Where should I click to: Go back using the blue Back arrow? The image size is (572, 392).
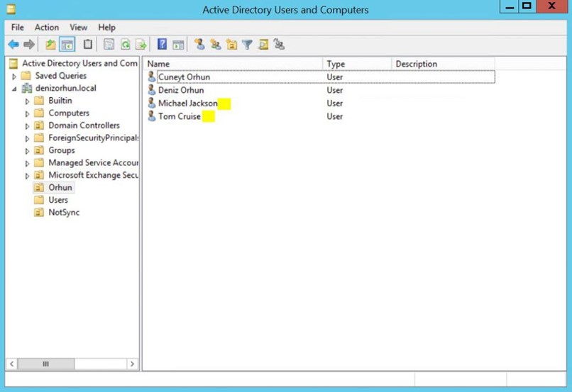13,45
